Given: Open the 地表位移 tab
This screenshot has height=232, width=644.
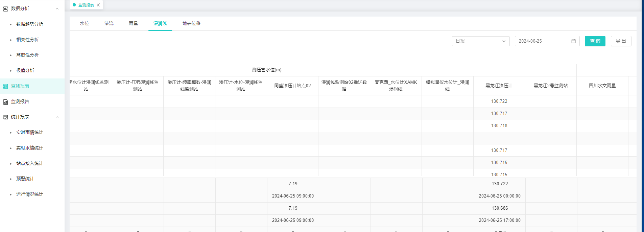Looking at the screenshot, I should tap(191, 24).
